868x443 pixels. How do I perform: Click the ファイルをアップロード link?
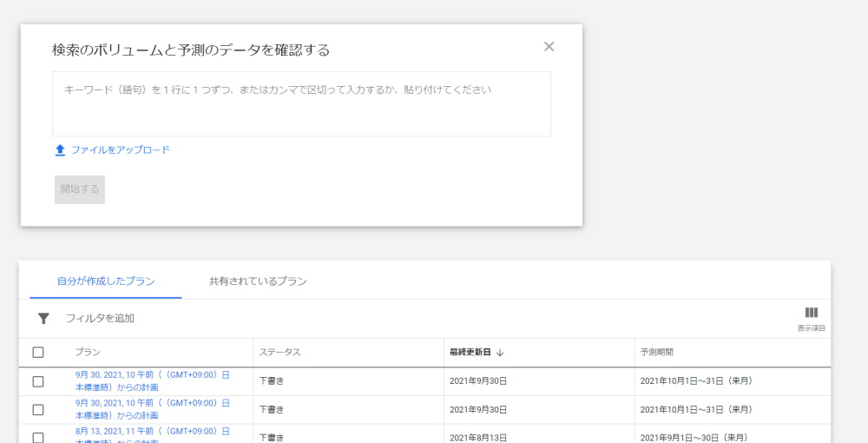pyautogui.click(x=120, y=150)
